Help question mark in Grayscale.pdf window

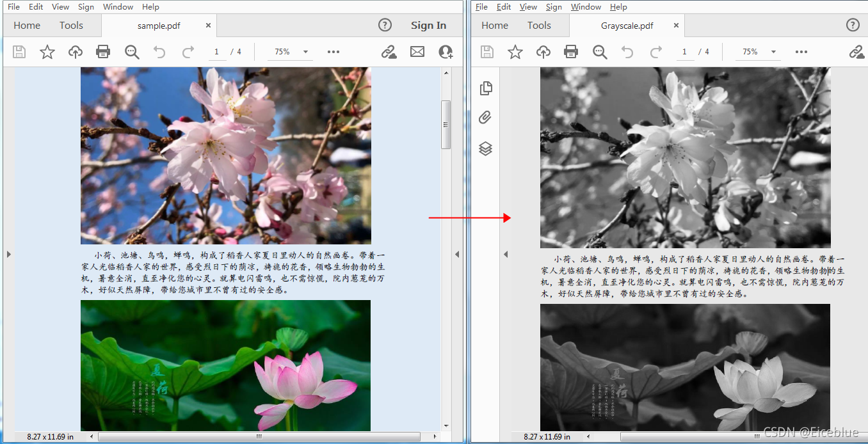(x=853, y=25)
